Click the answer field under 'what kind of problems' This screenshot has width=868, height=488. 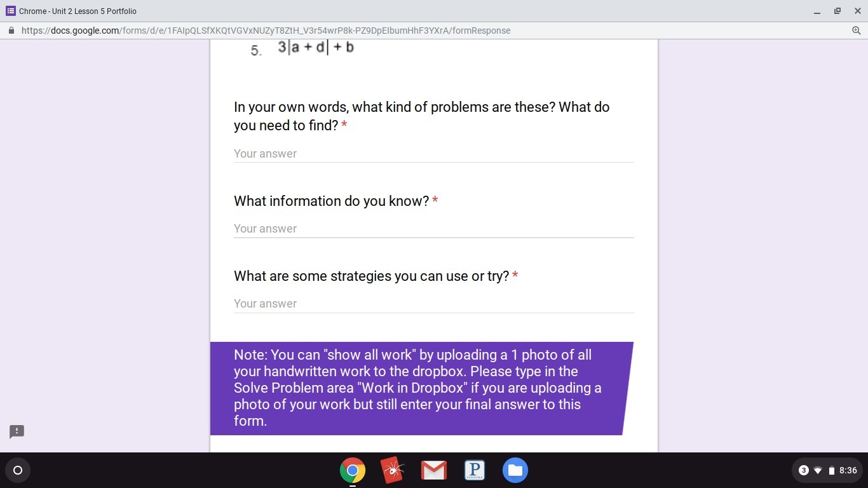click(434, 154)
